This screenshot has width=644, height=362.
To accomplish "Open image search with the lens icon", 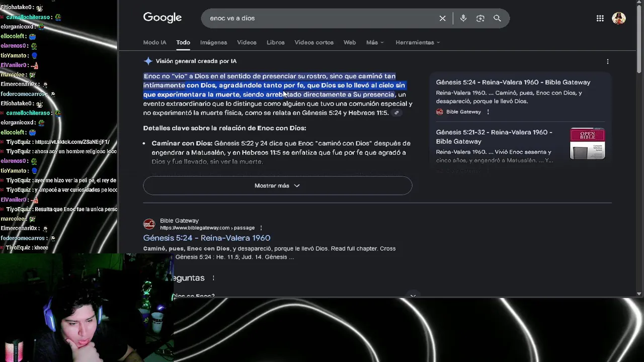I will [x=480, y=18].
